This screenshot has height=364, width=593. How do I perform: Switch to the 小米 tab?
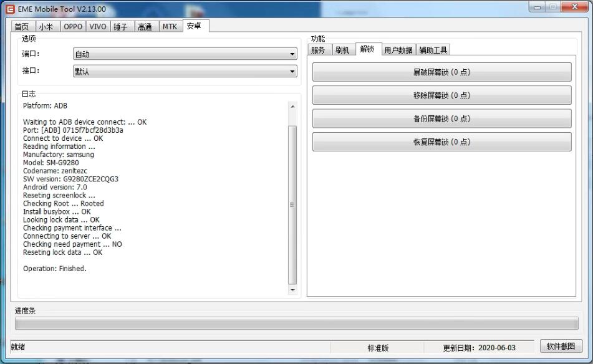tap(47, 26)
